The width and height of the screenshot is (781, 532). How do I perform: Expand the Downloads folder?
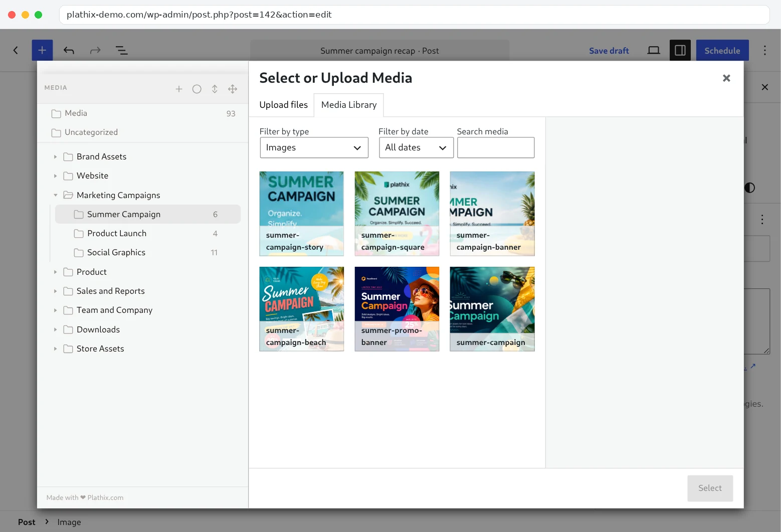55,329
